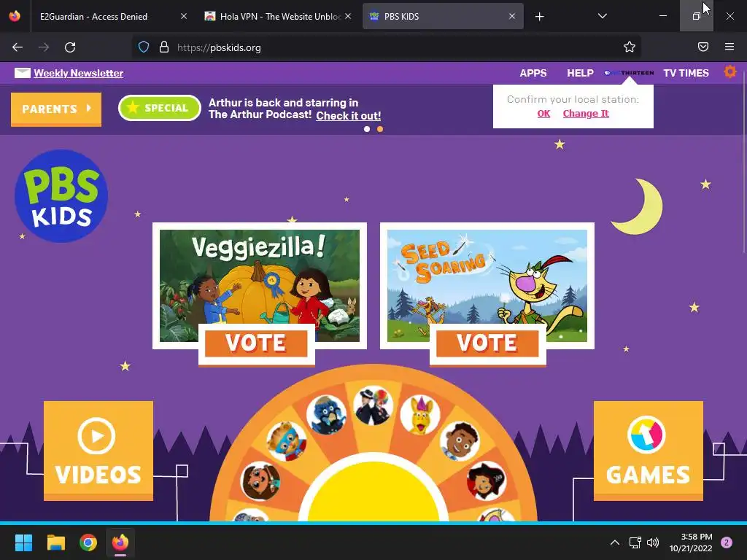
Task: Open volume control tray icon
Action: click(x=653, y=542)
